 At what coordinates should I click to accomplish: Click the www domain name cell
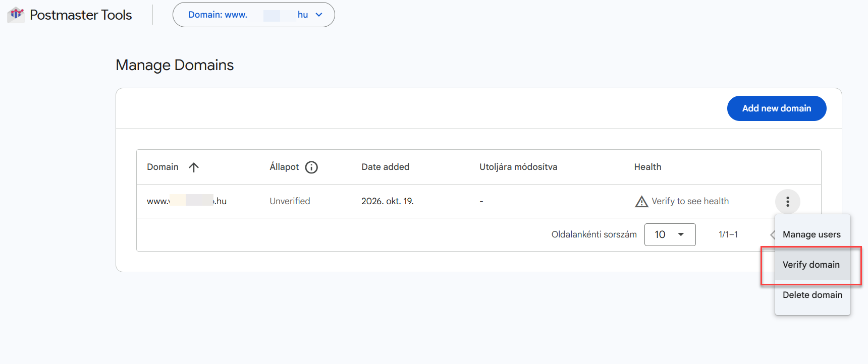click(x=187, y=201)
